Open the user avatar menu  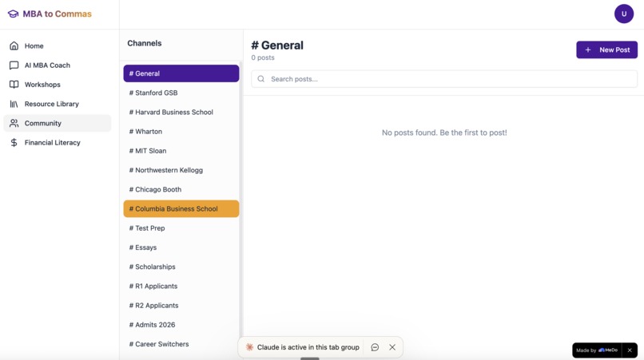click(624, 14)
